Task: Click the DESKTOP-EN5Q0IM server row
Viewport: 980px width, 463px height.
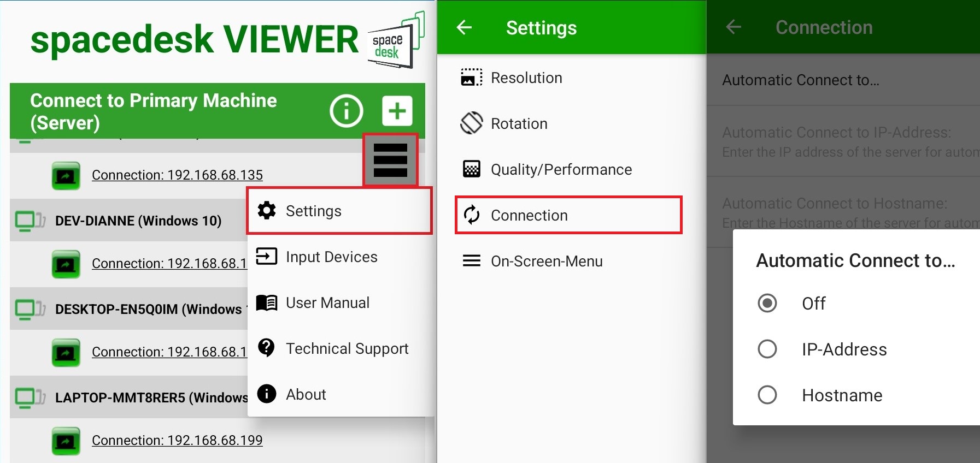Action: [x=129, y=309]
